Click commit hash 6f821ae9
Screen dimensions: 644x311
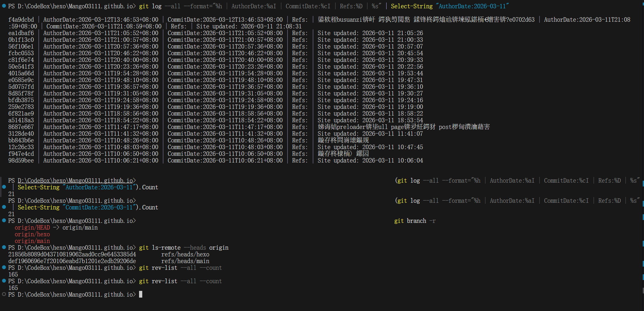pos(21,113)
